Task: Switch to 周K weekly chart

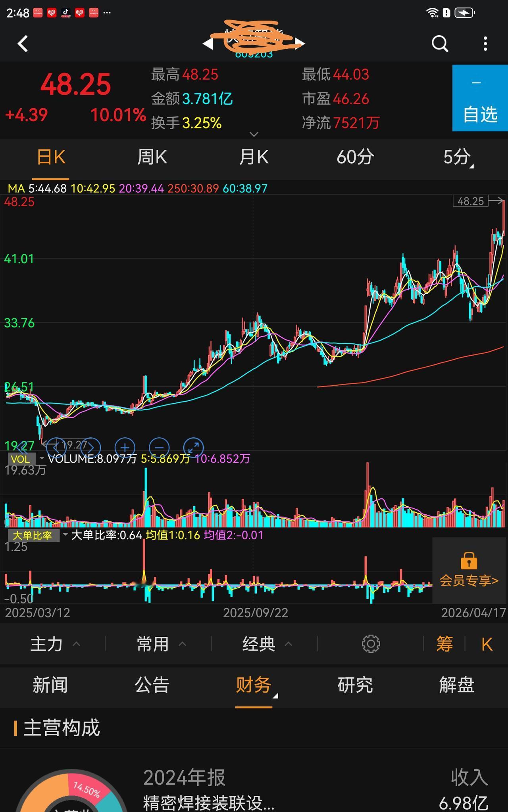Action: (152, 157)
